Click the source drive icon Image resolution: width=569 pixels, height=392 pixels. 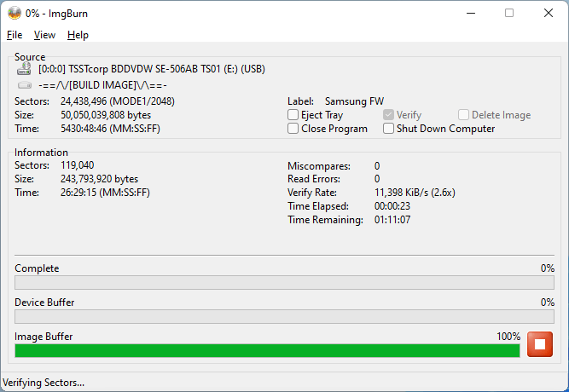tap(25, 69)
